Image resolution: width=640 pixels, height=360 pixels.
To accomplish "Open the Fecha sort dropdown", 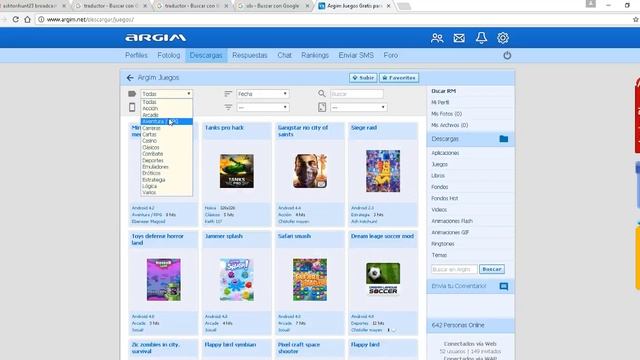I will pos(263,94).
